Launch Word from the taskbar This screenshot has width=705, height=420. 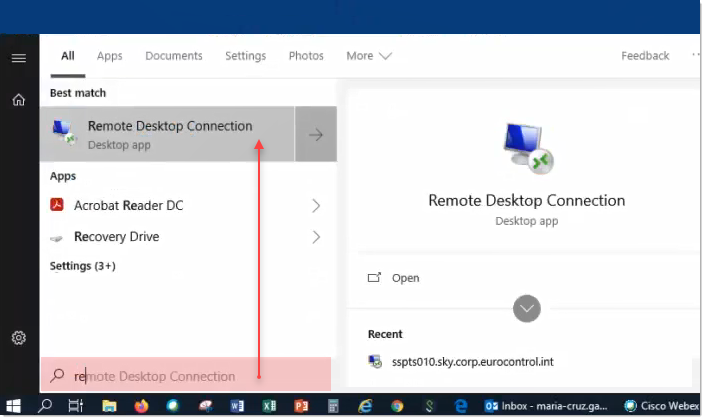[x=237, y=407]
